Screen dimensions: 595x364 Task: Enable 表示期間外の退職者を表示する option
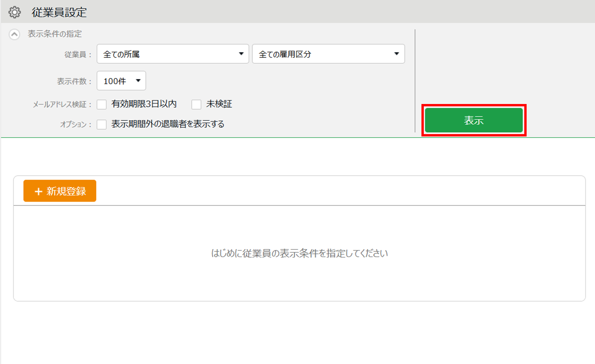(x=102, y=124)
